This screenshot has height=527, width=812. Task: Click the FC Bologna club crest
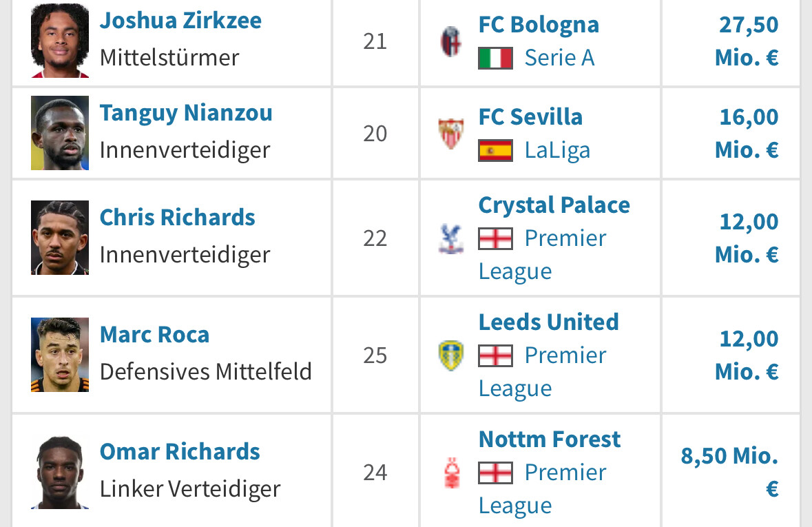pyautogui.click(x=451, y=41)
